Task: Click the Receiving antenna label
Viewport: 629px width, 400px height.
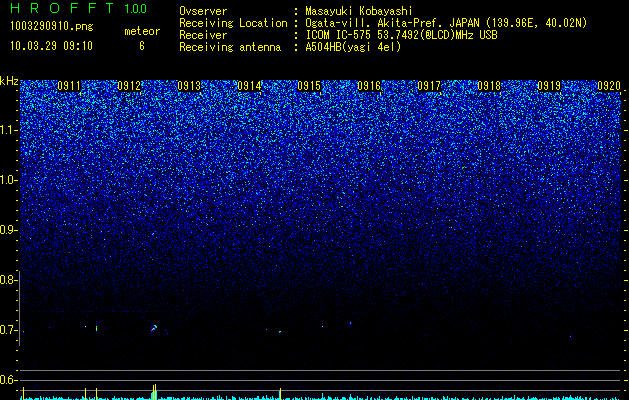Action: pyautogui.click(x=230, y=47)
